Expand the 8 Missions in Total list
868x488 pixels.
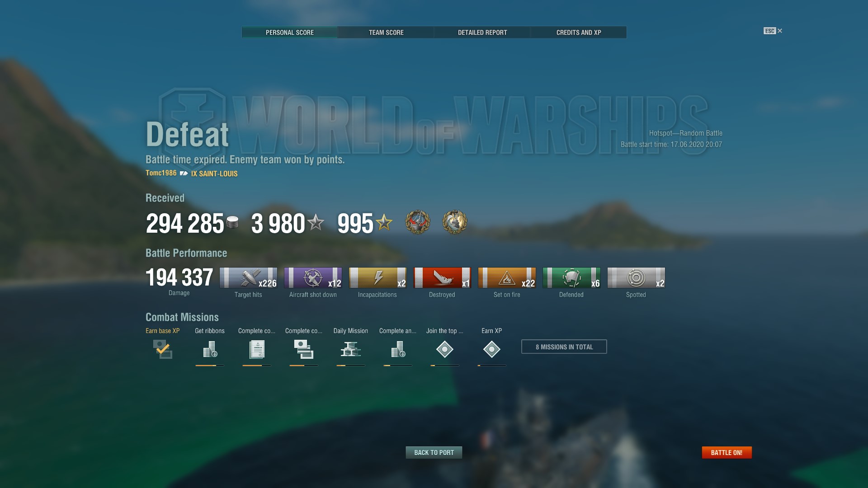[x=564, y=347]
